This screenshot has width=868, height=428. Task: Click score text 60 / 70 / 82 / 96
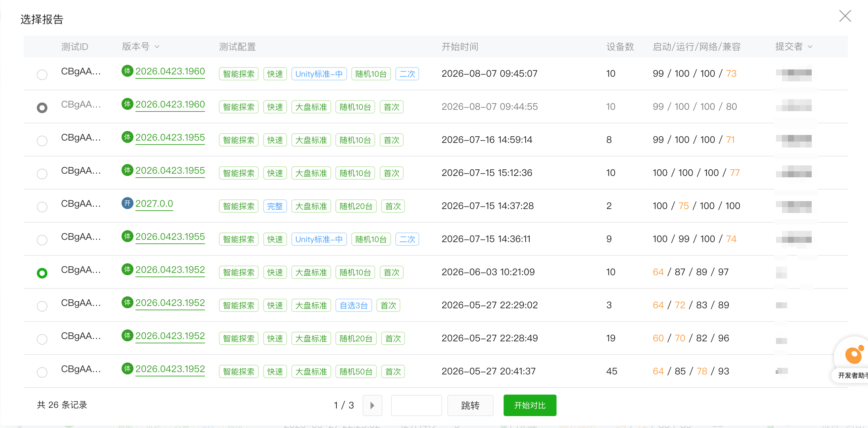(x=691, y=338)
